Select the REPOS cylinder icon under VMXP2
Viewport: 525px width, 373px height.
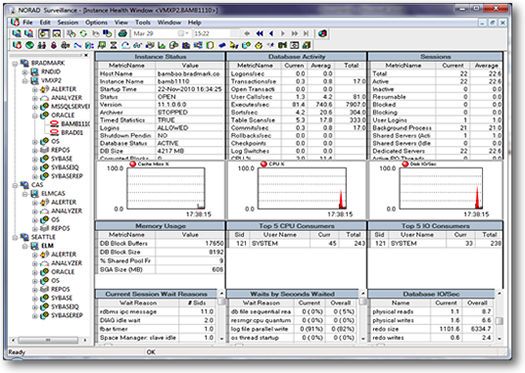point(45,150)
